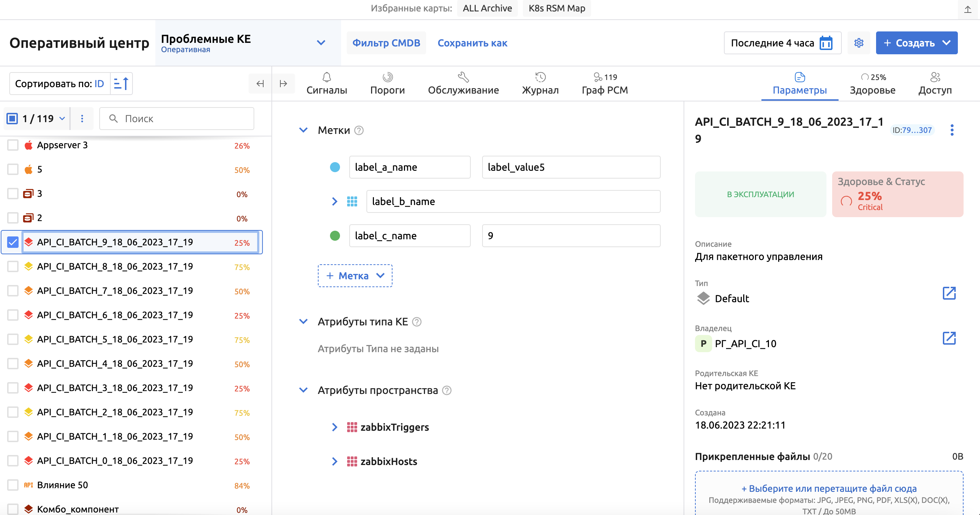Click the zabbixHosts grid icon

352,461
